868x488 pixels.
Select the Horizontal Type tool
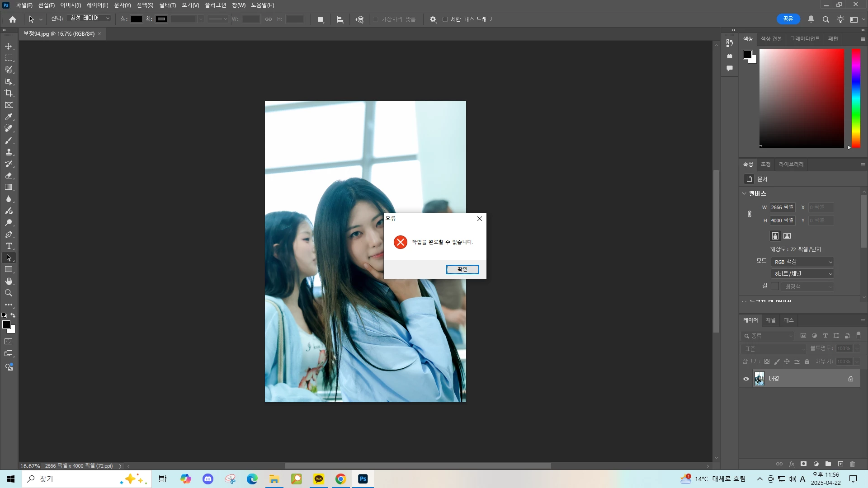[x=9, y=246]
